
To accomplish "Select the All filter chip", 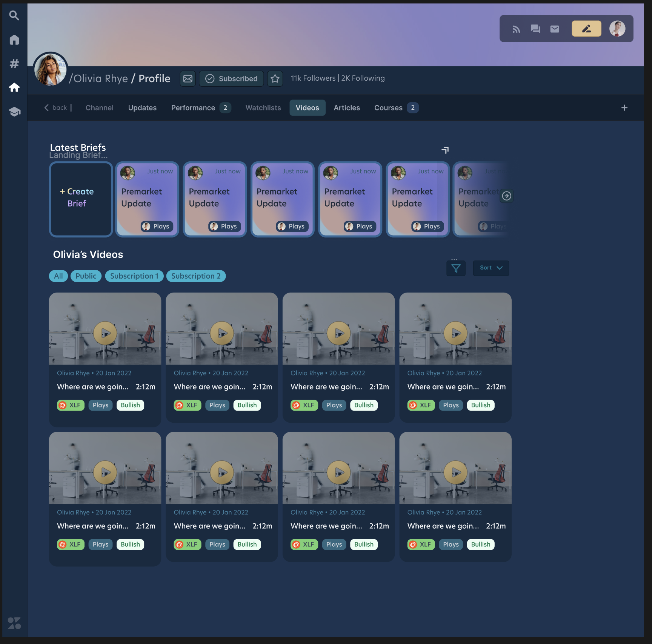I will pyautogui.click(x=58, y=276).
